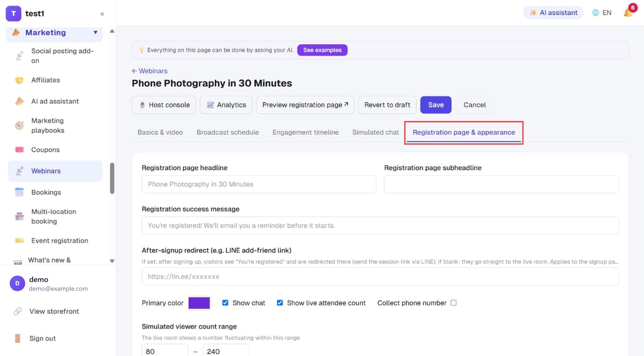Screen dimensions: 644x356
Task: Click the Affiliates handshake icon
Action: (19, 80)
